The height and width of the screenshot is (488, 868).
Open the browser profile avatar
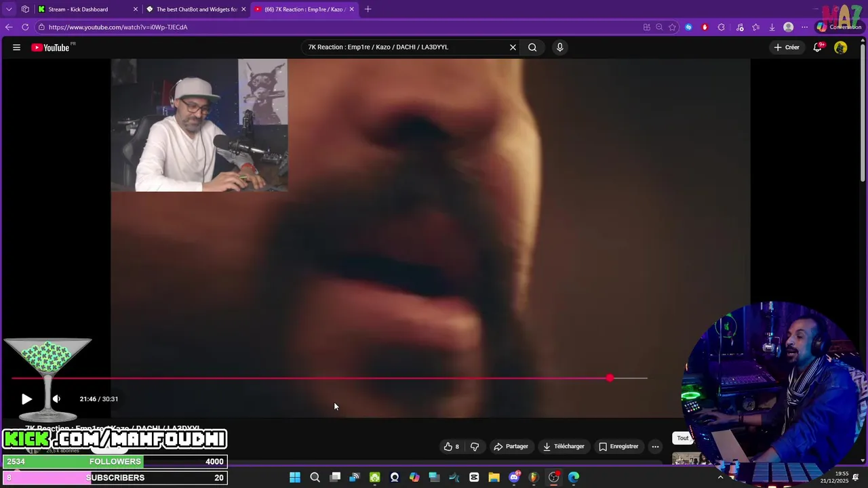pos(788,27)
